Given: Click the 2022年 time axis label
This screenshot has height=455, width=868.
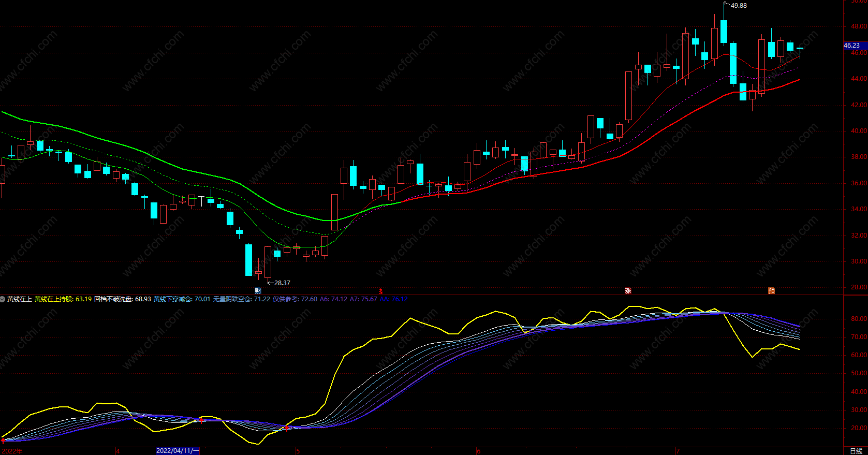Looking at the screenshot, I should point(11,451).
